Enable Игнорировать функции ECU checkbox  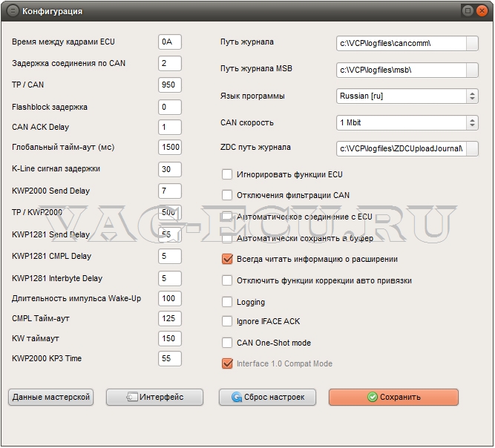pyautogui.click(x=228, y=175)
